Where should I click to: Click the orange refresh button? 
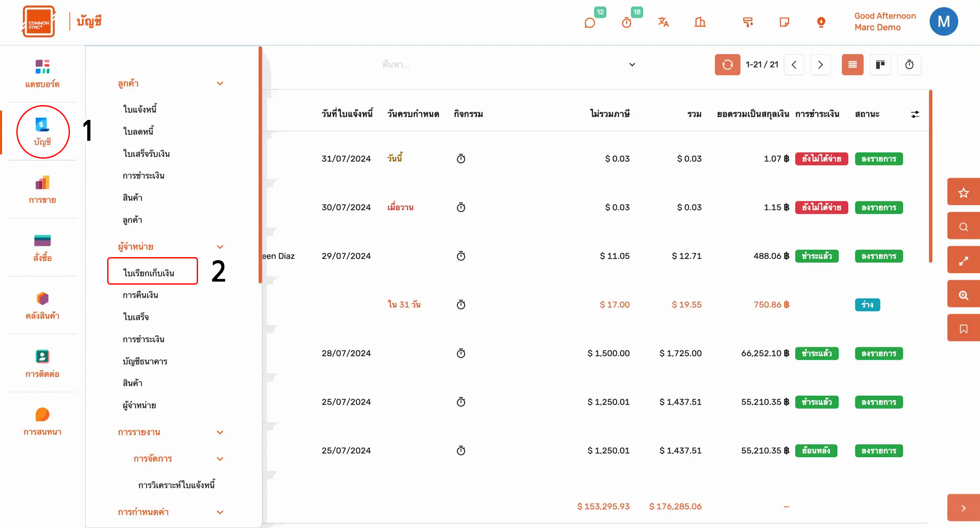point(727,65)
